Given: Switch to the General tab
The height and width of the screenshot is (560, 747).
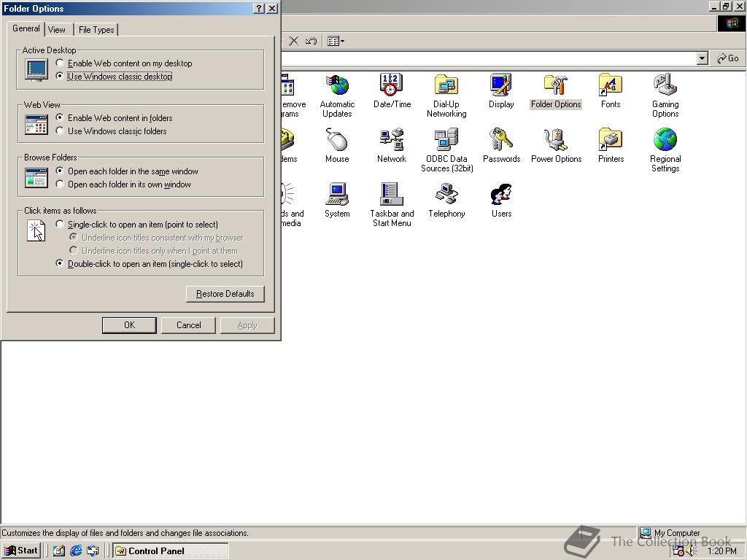Looking at the screenshot, I should [x=26, y=28].
